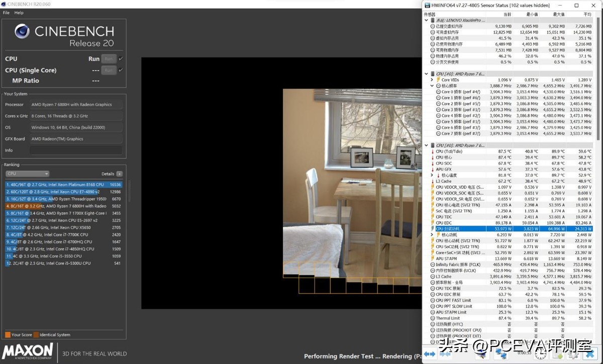603x364 pixels.
Task: Expand the Core VIDs sensor row
Action: pyautogui.click(x=432, y=80)
